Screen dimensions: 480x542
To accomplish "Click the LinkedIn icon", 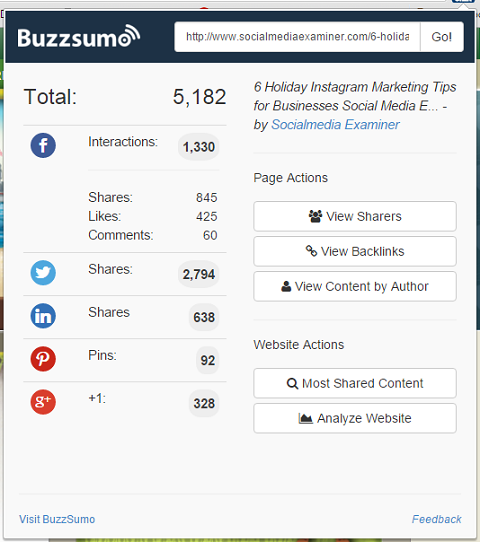I will click(x=43, y=316).
